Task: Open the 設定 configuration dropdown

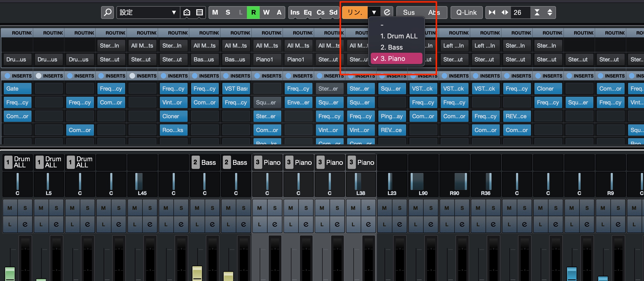Action: pos(148,12)
